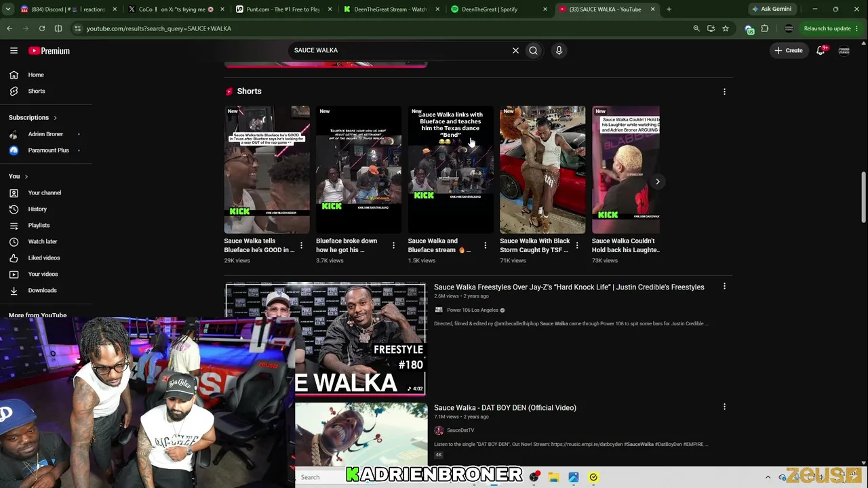Open 'Sauce Walka Couldn't Hold back his Laughter' short title
This screenshot has width=868, height=488.
click(625, 245)
